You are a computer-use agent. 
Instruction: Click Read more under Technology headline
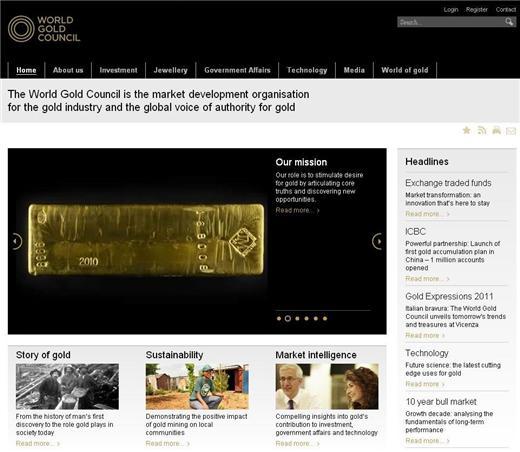coord(425,384)
